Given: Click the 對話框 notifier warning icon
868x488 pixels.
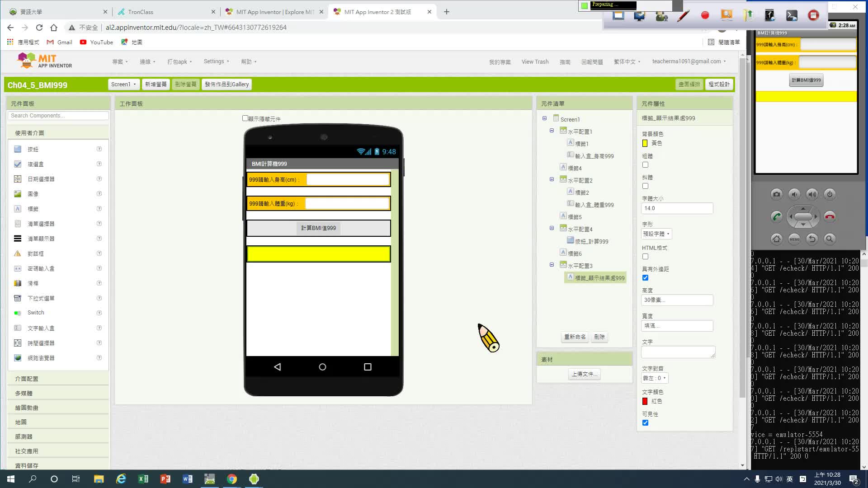Looking at the screenshot, I should 18,253.
